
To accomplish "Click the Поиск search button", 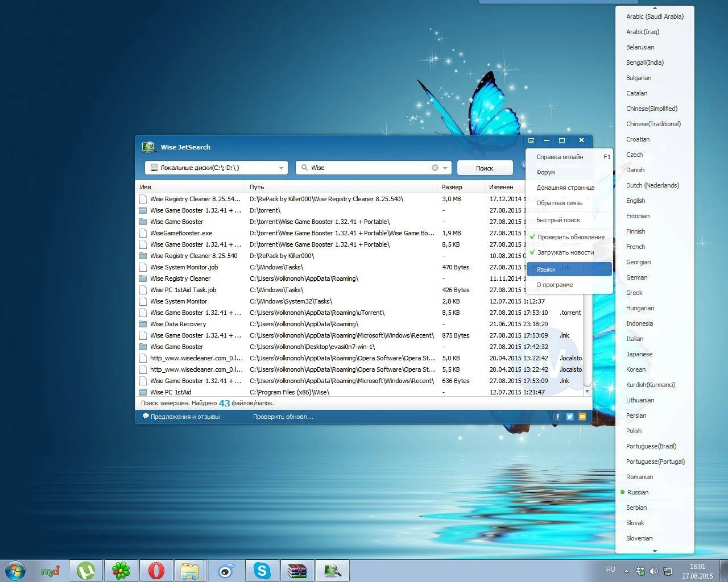I will tap(485, 168).
